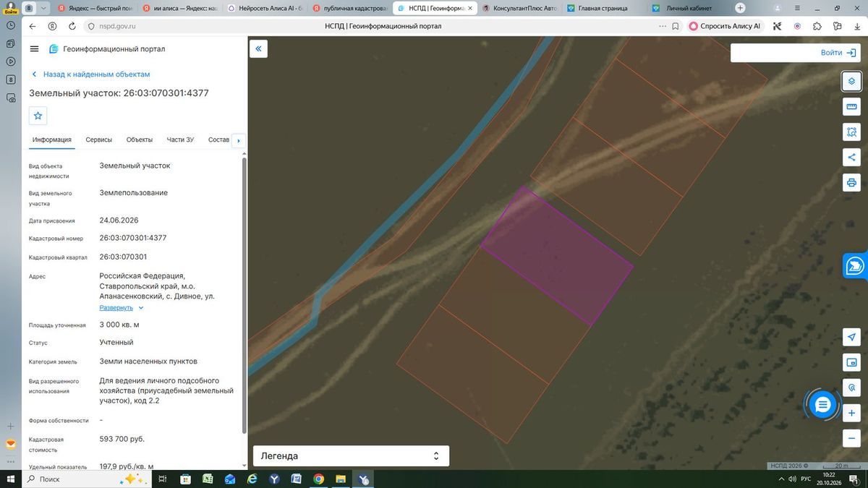Locate my position on map
The width and height of the screenshot is (868, 488).
coord(851,338)
